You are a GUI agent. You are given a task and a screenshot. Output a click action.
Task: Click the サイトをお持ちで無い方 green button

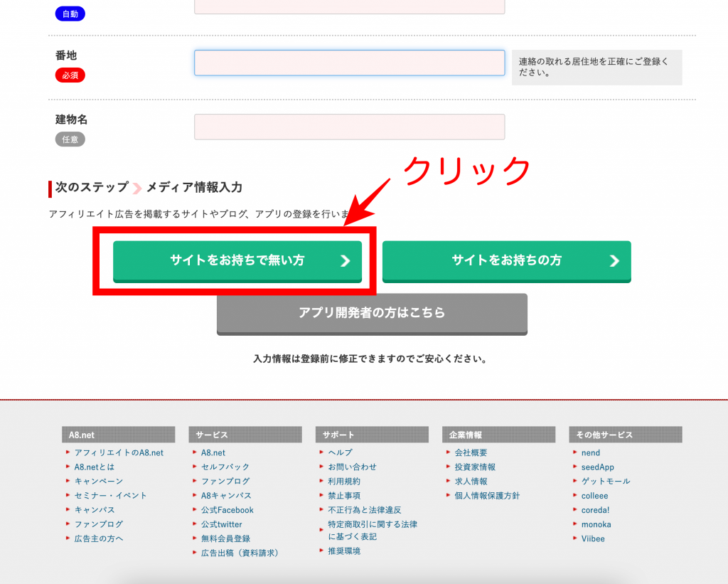(237, 261)
